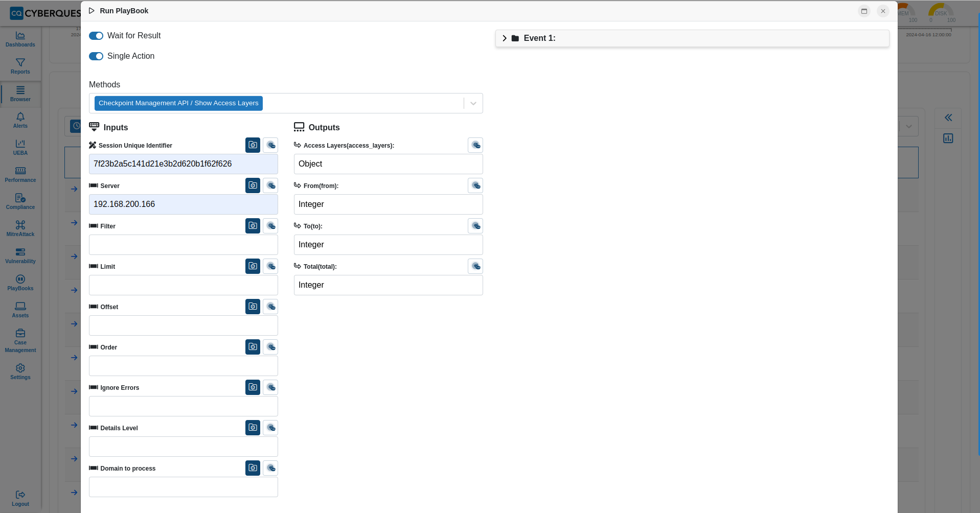The width and height of the screenshot is (980, 513).
Task: Open Dashboards in the sidebar
Action: coord(20,39)
